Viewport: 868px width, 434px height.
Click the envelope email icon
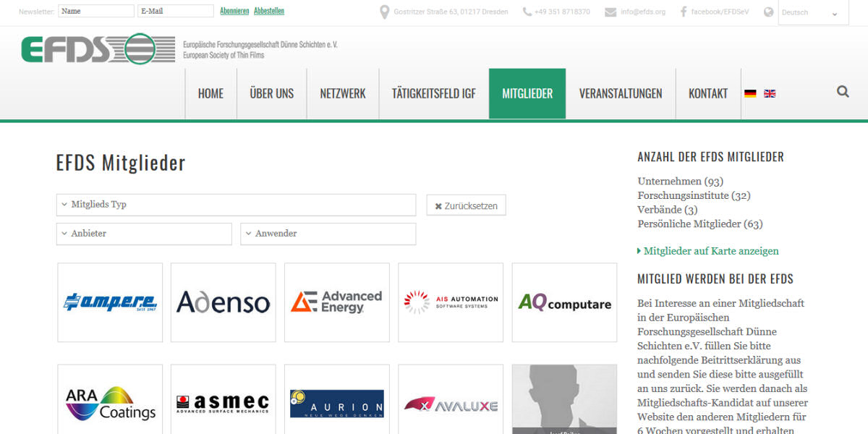click(610, 12)
